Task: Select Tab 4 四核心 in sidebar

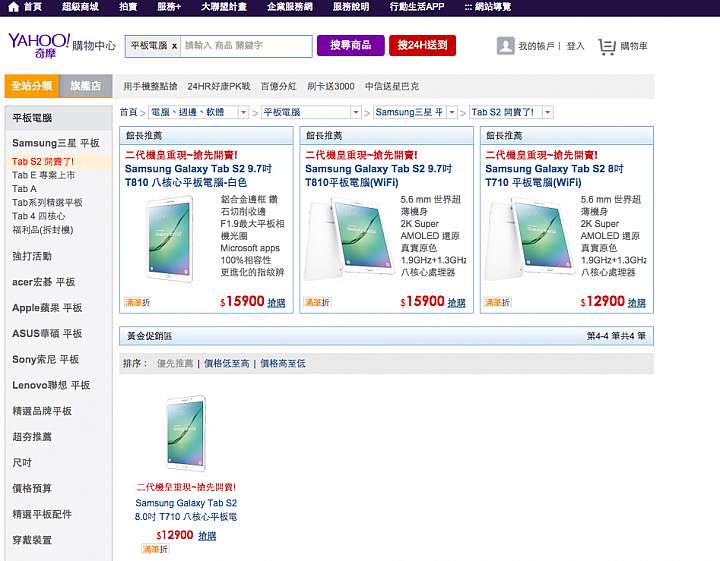Action: [x=39, y=216]
